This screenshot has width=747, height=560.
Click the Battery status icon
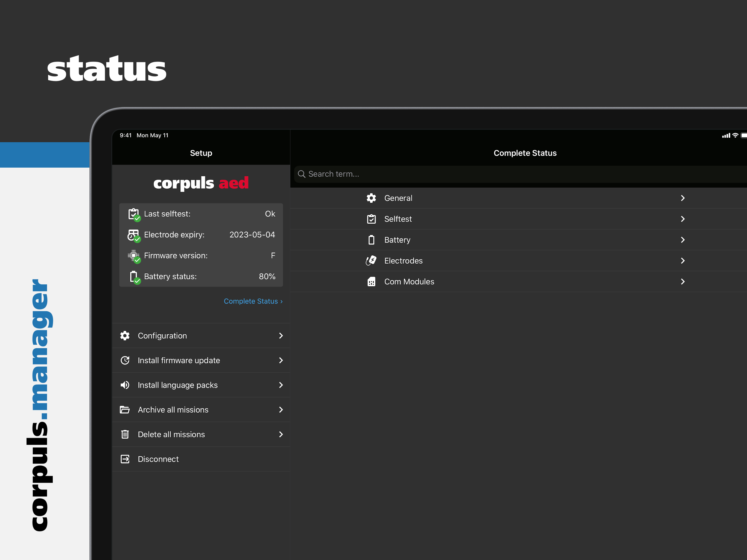point(135,277)
